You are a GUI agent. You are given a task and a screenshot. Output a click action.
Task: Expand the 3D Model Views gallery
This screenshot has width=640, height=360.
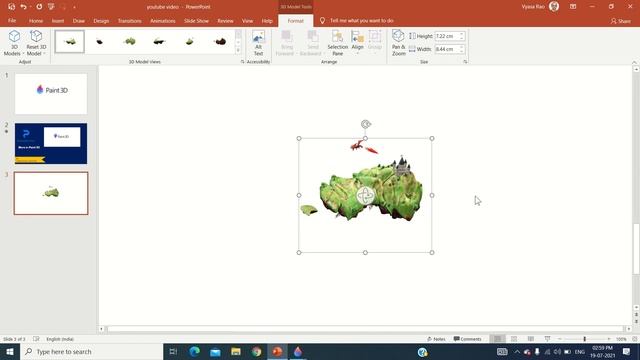point(238,51)
